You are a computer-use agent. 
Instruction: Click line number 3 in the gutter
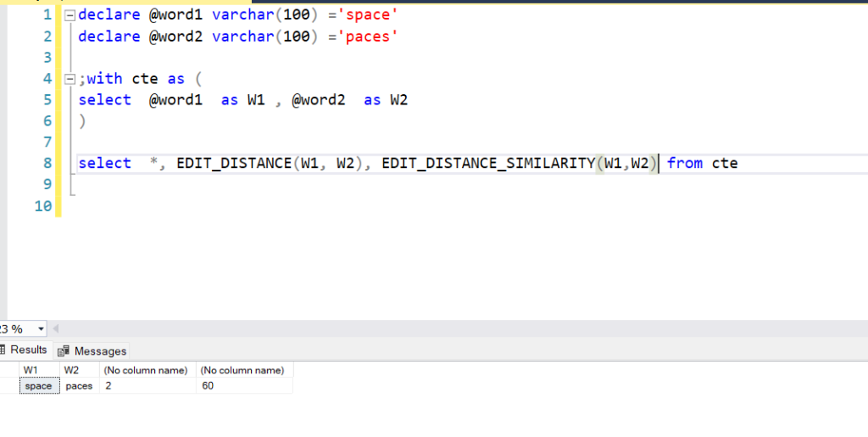(47, 58)
